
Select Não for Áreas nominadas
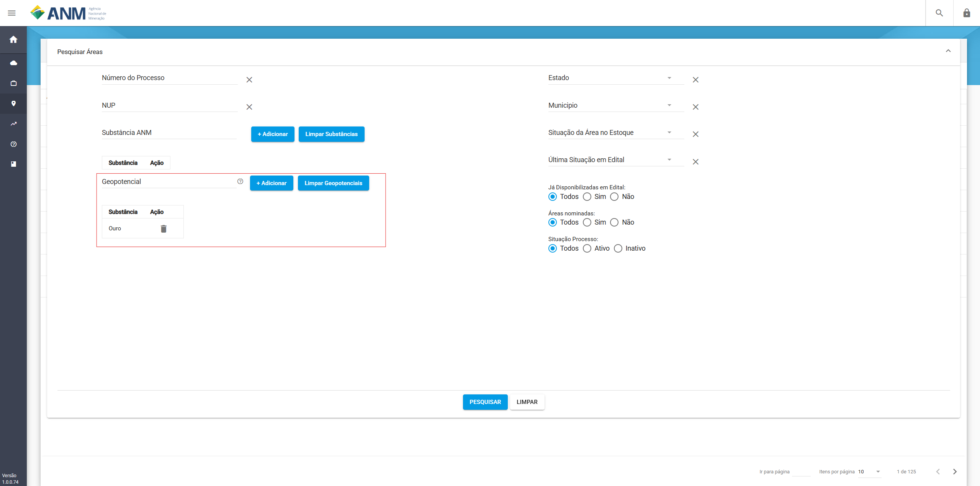[x=614, y=222]
